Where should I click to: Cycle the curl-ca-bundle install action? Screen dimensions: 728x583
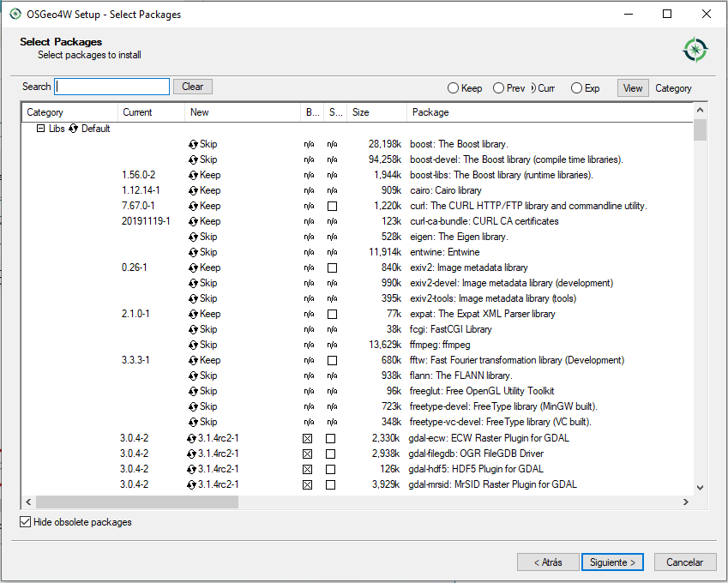pyautogui.click(x=193, y=221)
